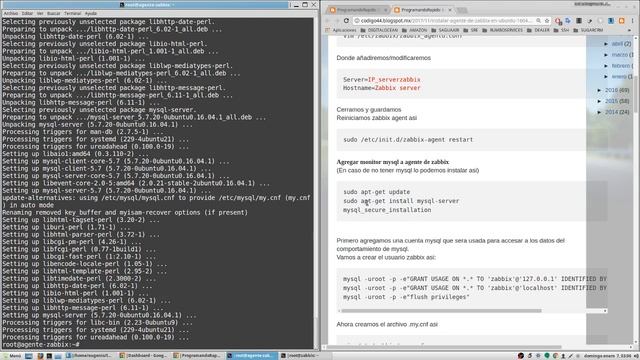The image size is (640, 360).
Task: Reload the browser page
Action: [x=346, y=20]
